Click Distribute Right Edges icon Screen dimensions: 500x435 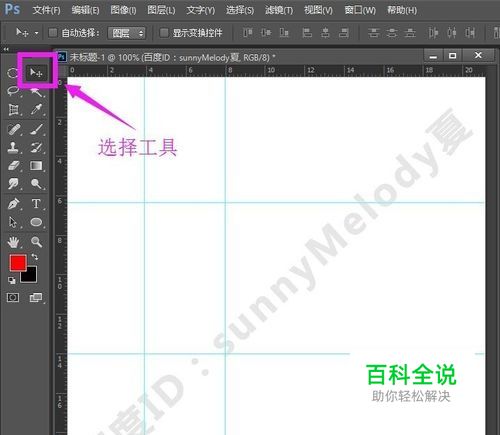(470, 33)
